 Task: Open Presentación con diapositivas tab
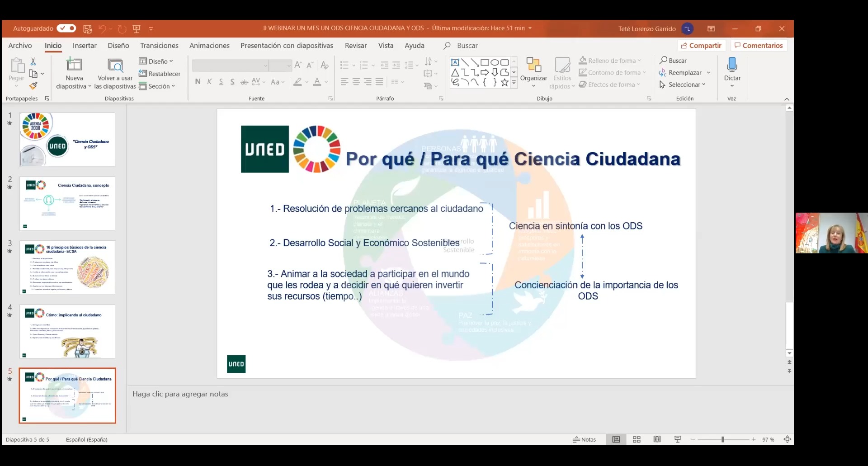(x=287, y=45)
